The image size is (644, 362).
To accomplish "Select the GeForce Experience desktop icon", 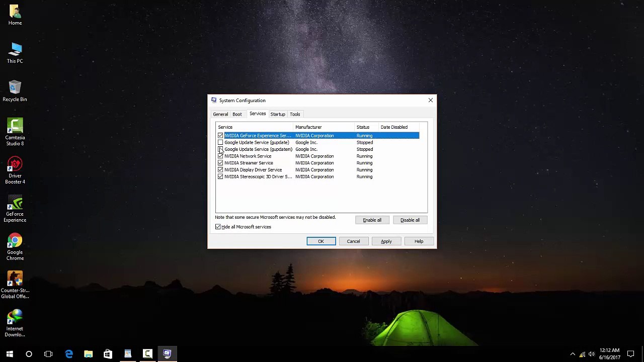I will tap(15, 209).
